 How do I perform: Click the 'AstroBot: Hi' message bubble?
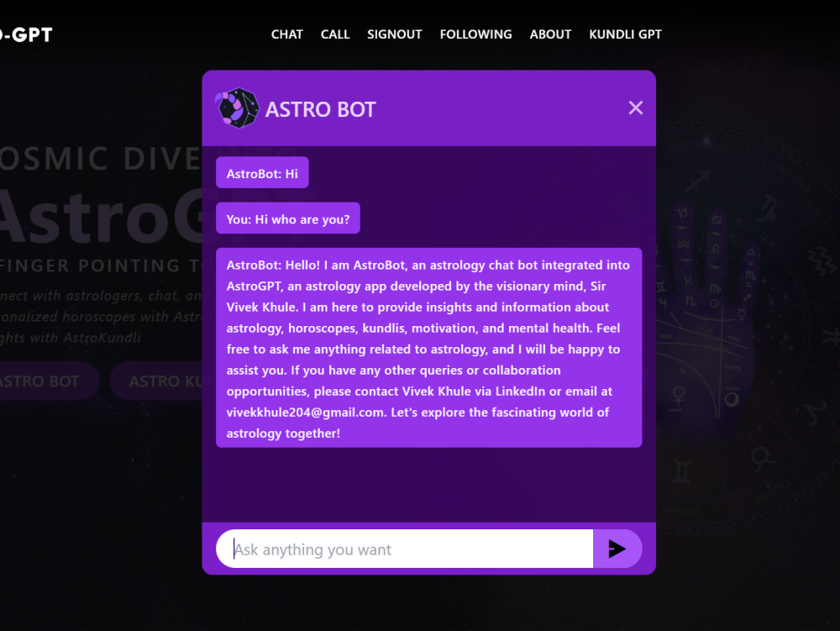click(262, 172)
